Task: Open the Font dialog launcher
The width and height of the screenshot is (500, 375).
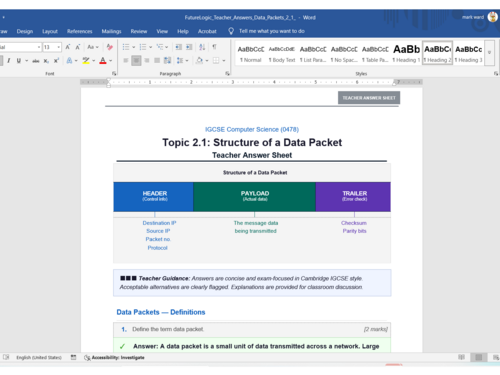Action: tap(114, 73)
